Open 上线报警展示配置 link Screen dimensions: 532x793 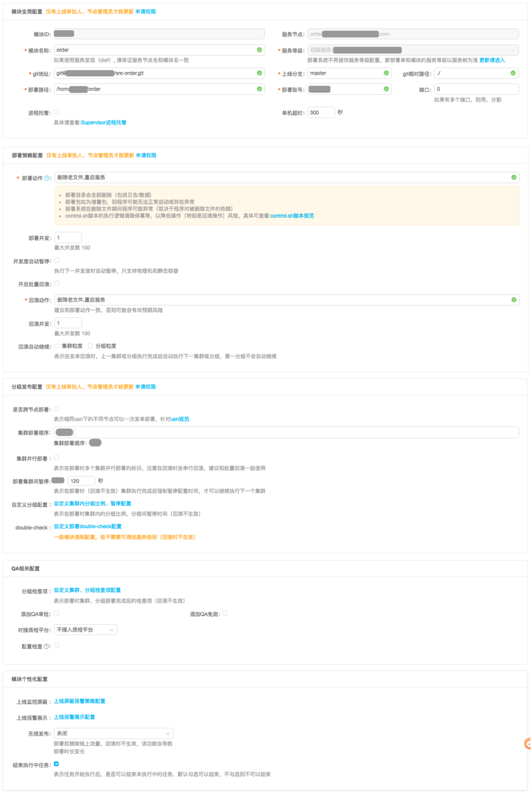coord(75,717)
